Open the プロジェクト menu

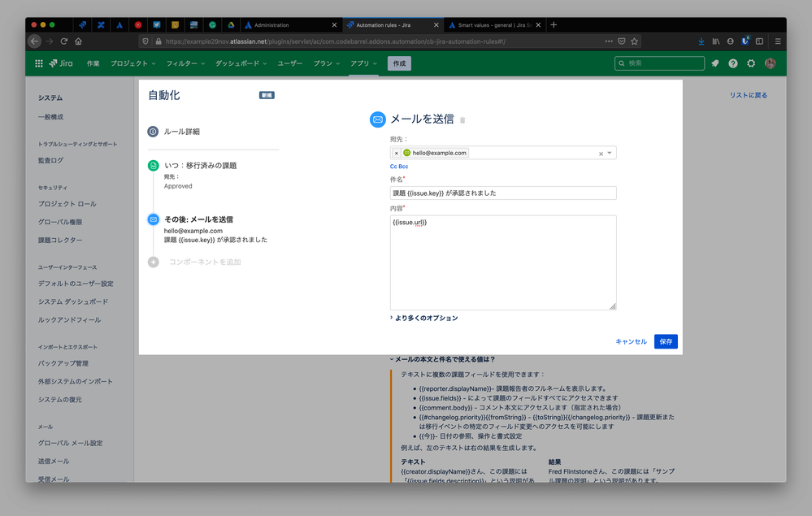coord(132,63)
